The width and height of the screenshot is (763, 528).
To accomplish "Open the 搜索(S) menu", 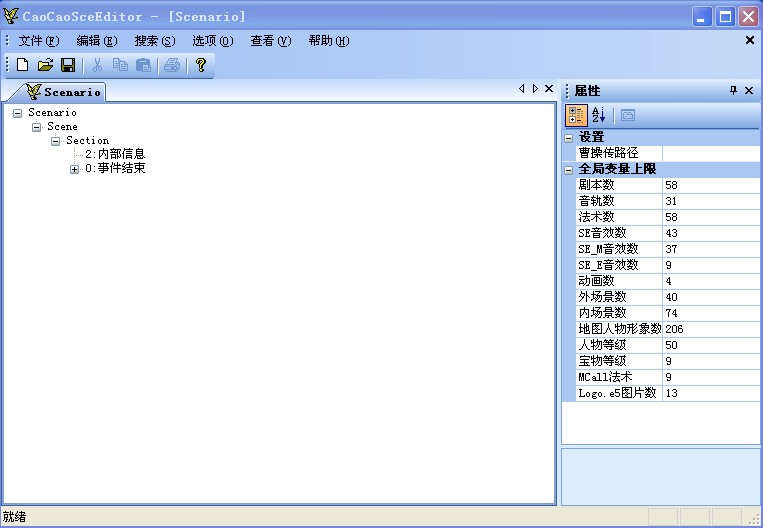I will [155, 41].
